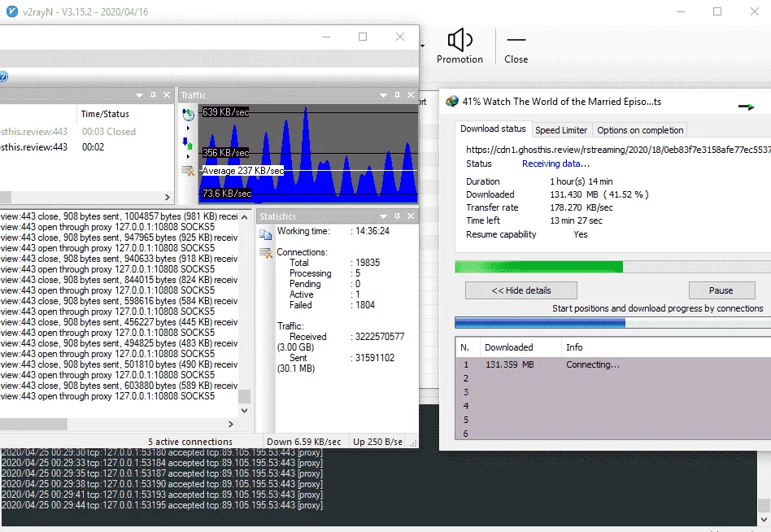Open the Statistics panel dropdown arrow
The width and height of the screenshot is (771, 532).
(384, 217)
